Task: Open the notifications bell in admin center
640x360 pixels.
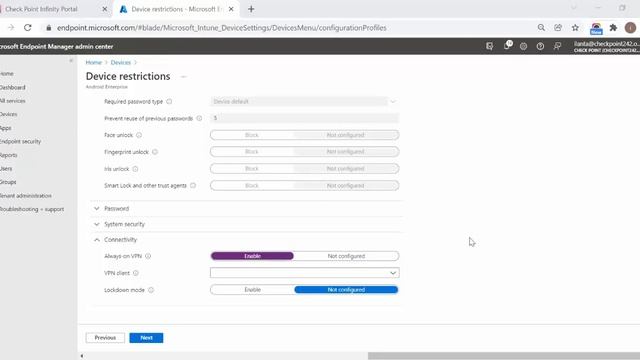Action: pos(507,46)
